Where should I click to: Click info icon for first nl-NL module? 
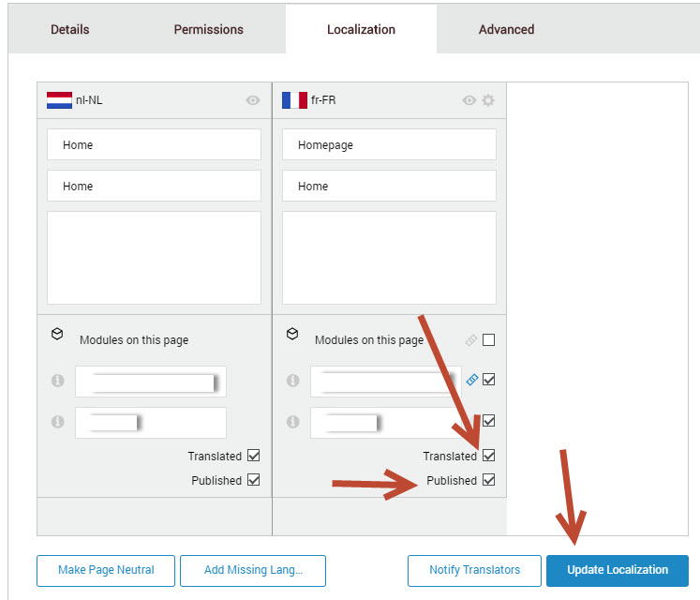[57, 381]
